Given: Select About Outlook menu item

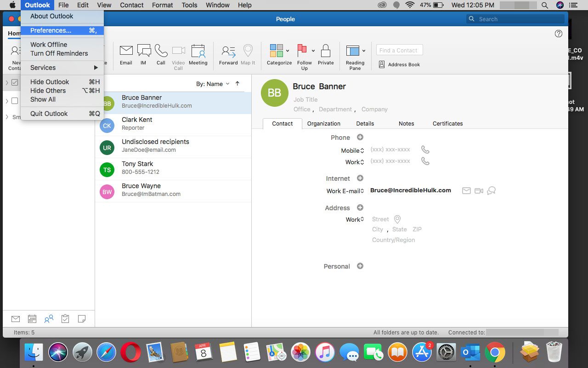Looking at the screenshot, I should [x=62, y=16].
